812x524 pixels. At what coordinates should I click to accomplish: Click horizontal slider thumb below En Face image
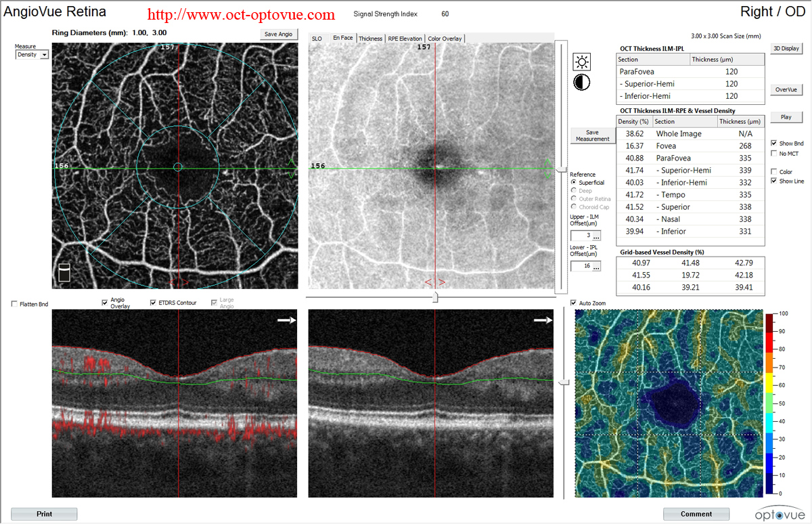[435, 297]
